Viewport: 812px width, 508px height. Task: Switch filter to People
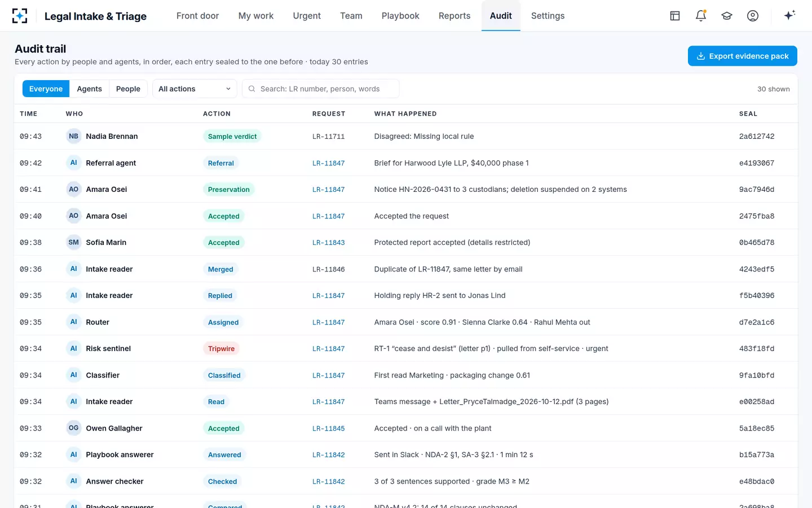click(128, 89)
